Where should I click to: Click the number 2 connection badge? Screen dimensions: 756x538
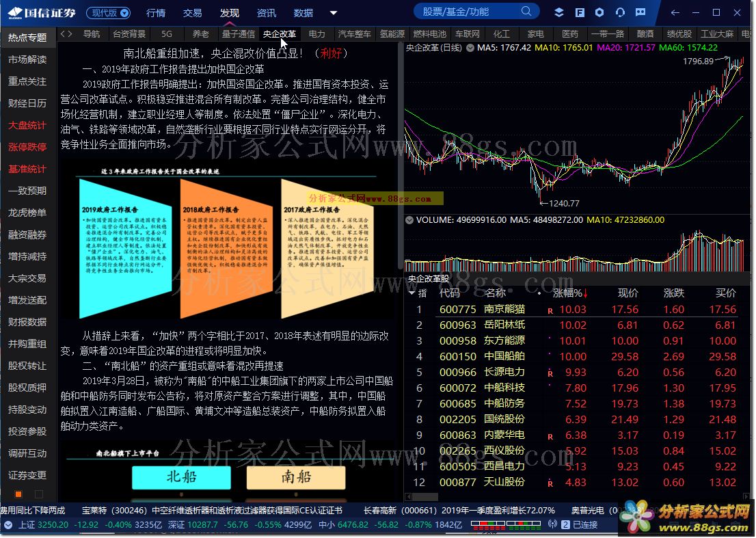coord(565,524)
